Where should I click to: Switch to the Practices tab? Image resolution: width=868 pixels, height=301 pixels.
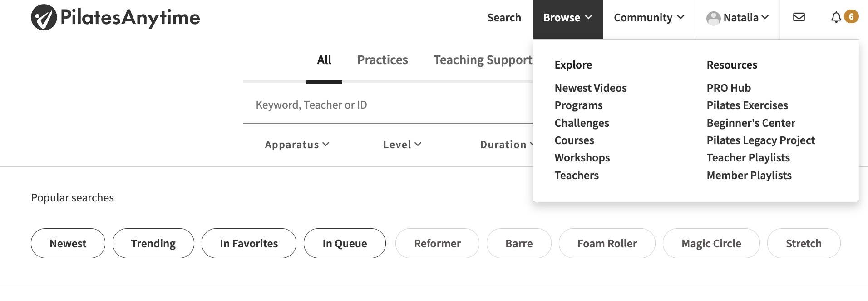coord(382,60)
